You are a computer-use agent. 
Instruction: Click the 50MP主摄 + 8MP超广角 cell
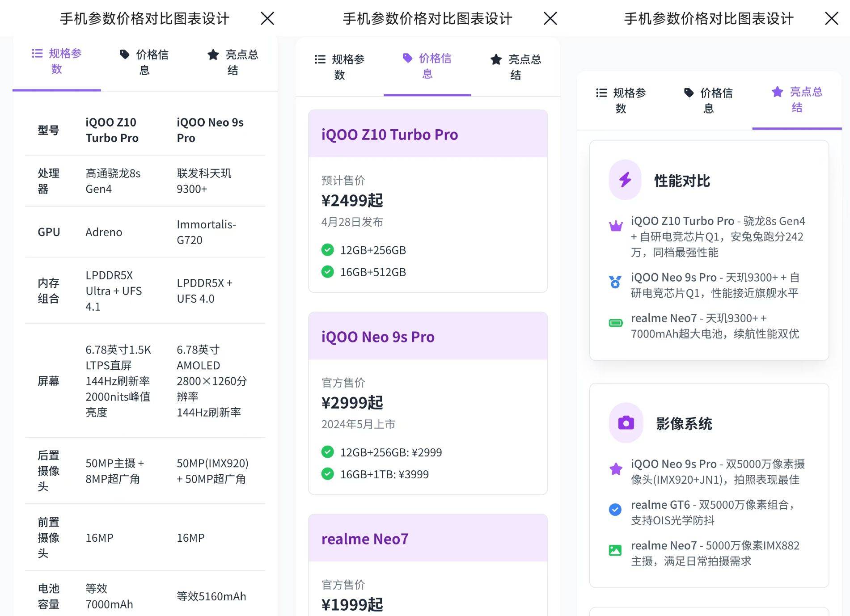coord(115,471)
